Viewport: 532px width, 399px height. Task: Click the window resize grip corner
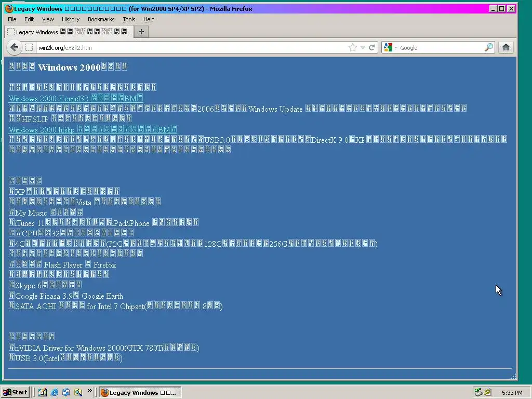coord(513,376)
